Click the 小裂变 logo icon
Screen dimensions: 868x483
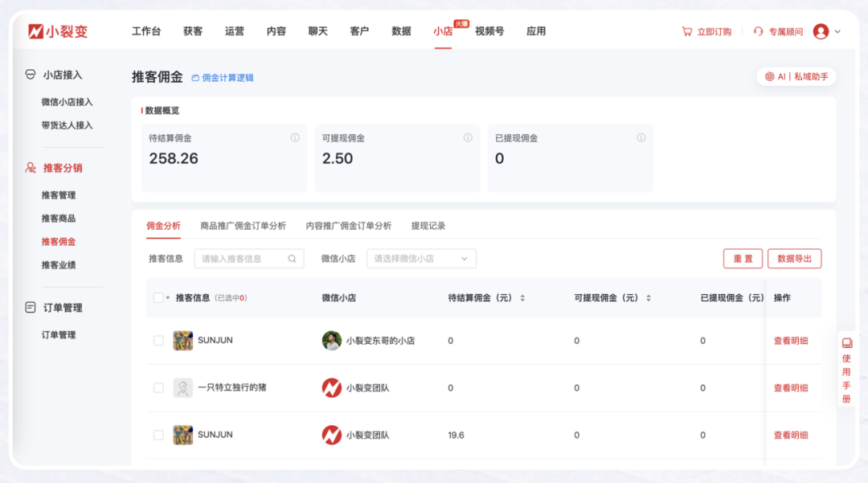36,31
